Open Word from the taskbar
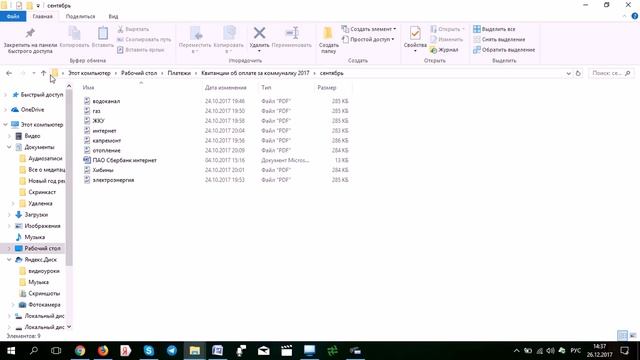Image resolution: width=640 pixels, height=360 pixels. pos(218,351)
